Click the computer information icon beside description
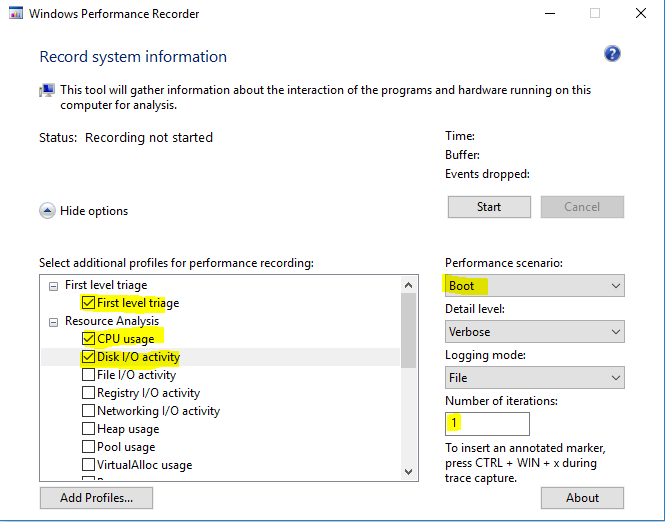Viewport: 665px width, 522px height. click(47, 91)
